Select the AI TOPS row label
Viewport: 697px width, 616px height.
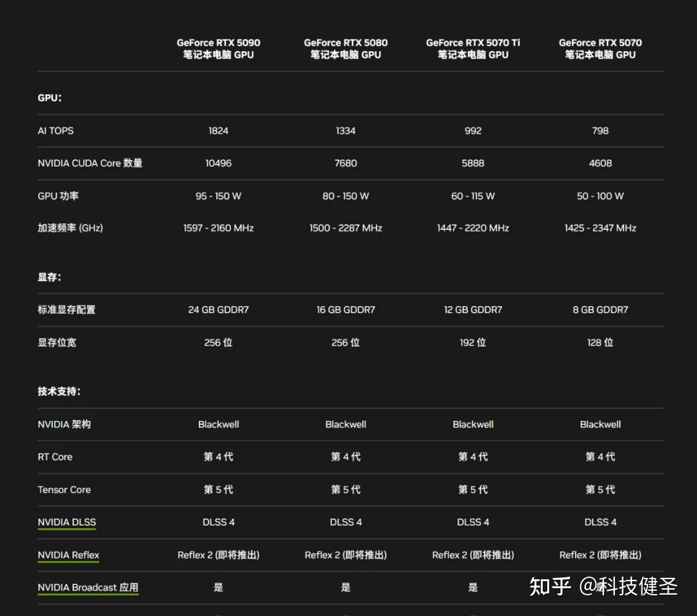[55, 130]
